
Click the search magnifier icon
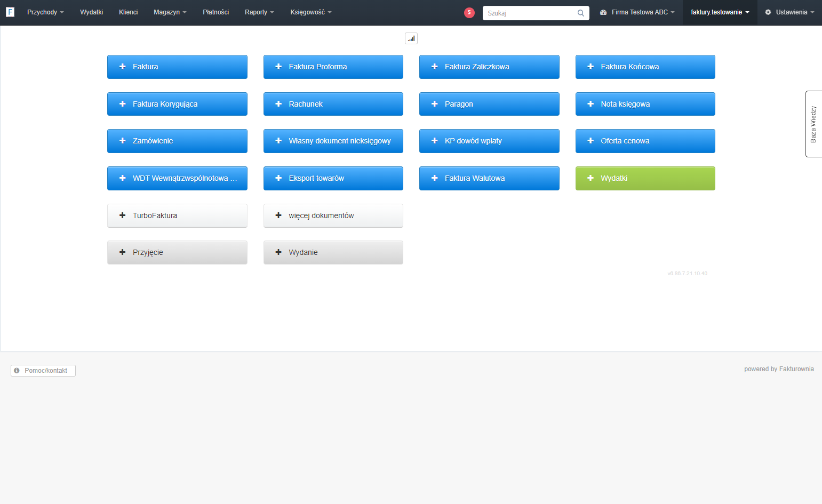coord(581,13)
